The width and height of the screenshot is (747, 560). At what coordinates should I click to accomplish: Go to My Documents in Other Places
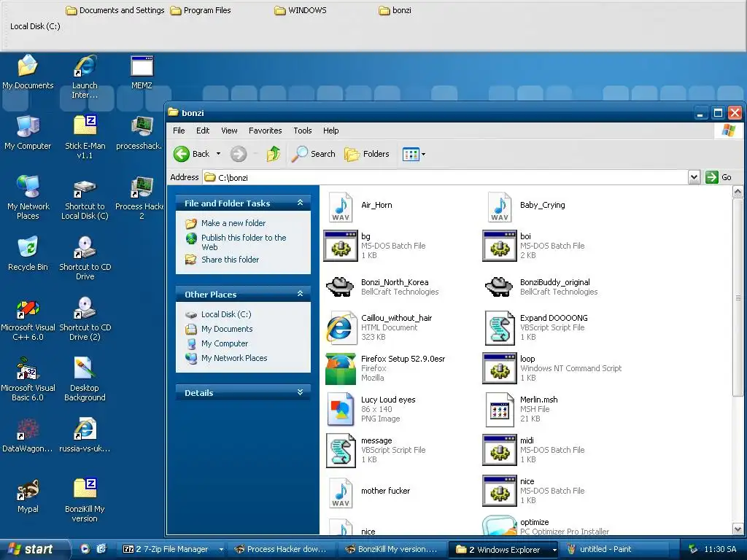pos(227,329)
